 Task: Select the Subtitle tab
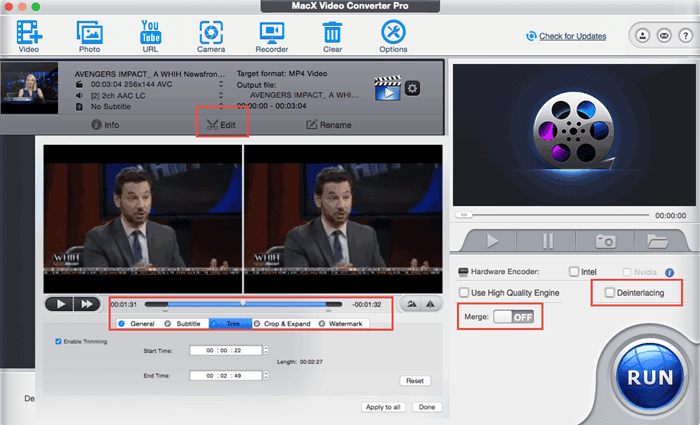[183, 324]
